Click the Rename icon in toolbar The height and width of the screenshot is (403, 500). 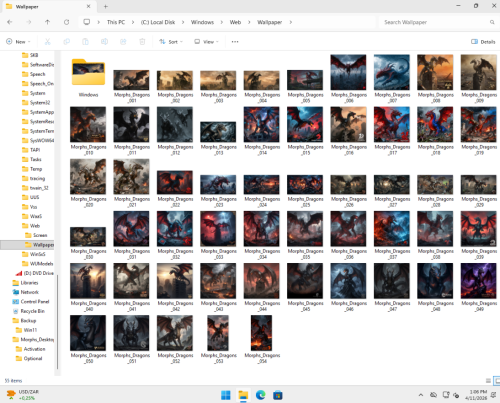[x=104, y=42]
